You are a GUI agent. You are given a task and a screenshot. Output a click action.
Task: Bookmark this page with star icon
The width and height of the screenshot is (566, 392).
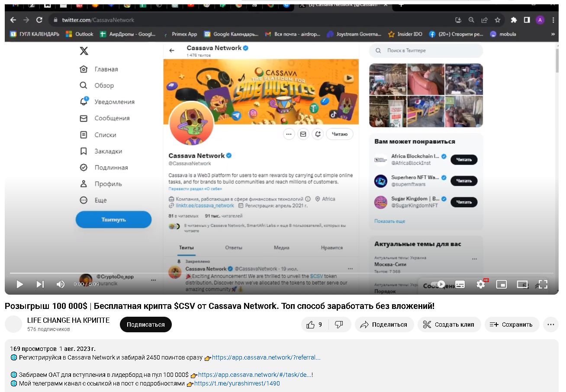point(498,20)
